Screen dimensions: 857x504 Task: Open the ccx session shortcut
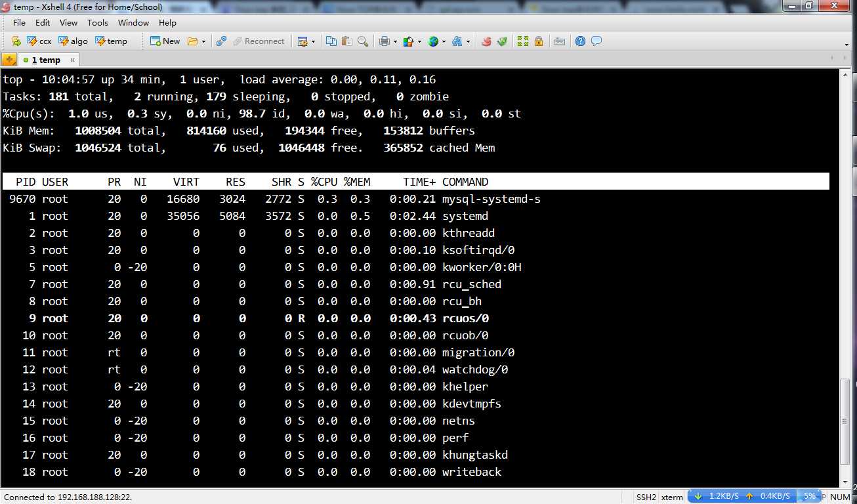39,41
